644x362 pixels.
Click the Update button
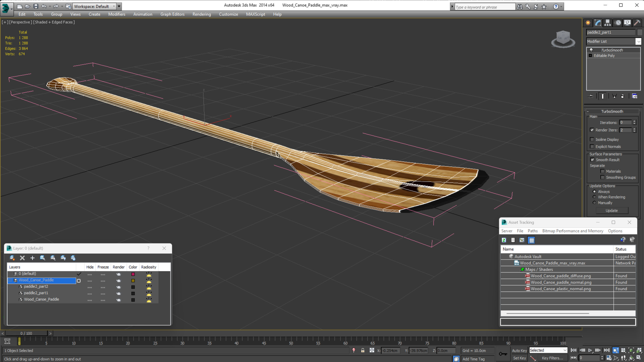pyautogui.click(x=611, y=211)
